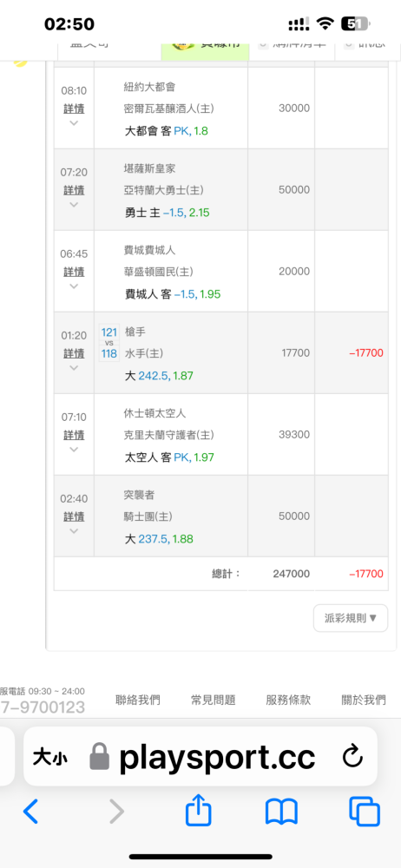Open 服務條款 footer link
This screenshot has height=868, width=401.
288,700
